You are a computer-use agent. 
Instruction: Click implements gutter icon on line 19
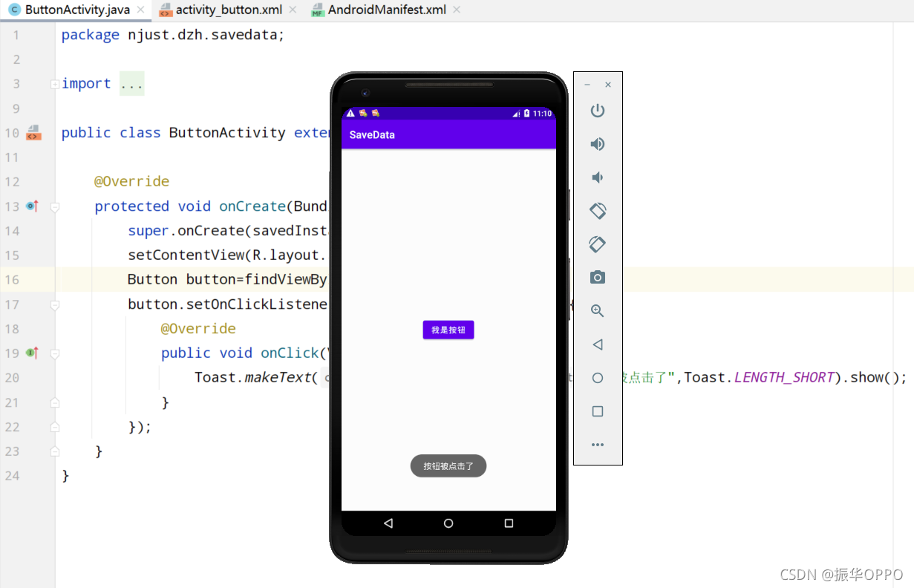[x=32, y=353]
